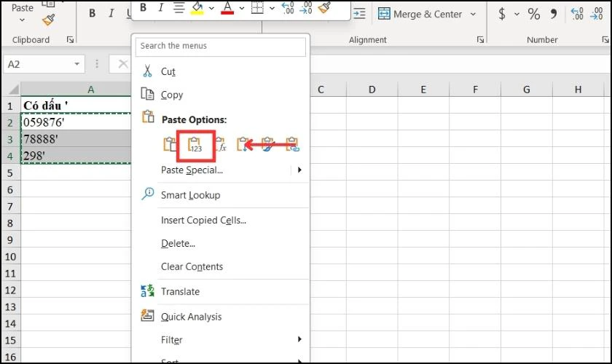Select row 5 header
The height and width of the screenshot is (364, 612).
click(10, 173)
